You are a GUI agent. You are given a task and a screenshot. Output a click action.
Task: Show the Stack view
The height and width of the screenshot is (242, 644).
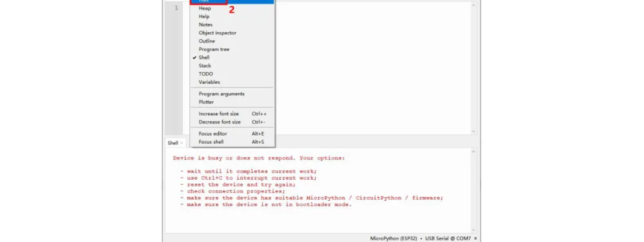232,66
